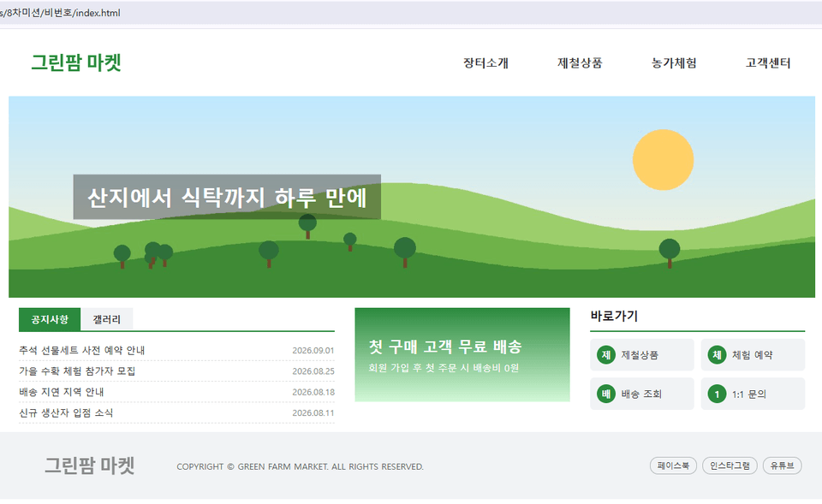Click the date 2026.08.18
Viewport: 822px width, 504px height.
coord(313,393)
